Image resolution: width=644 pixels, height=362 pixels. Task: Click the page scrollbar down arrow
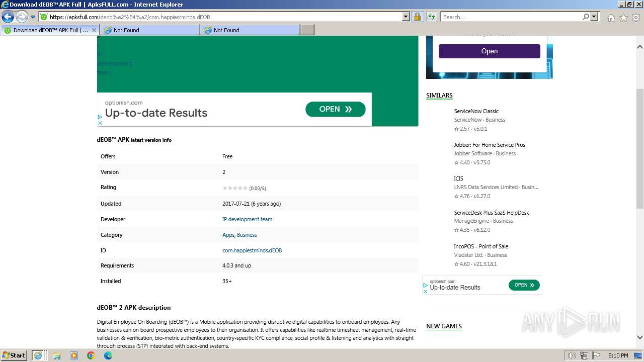coord(640,338)
